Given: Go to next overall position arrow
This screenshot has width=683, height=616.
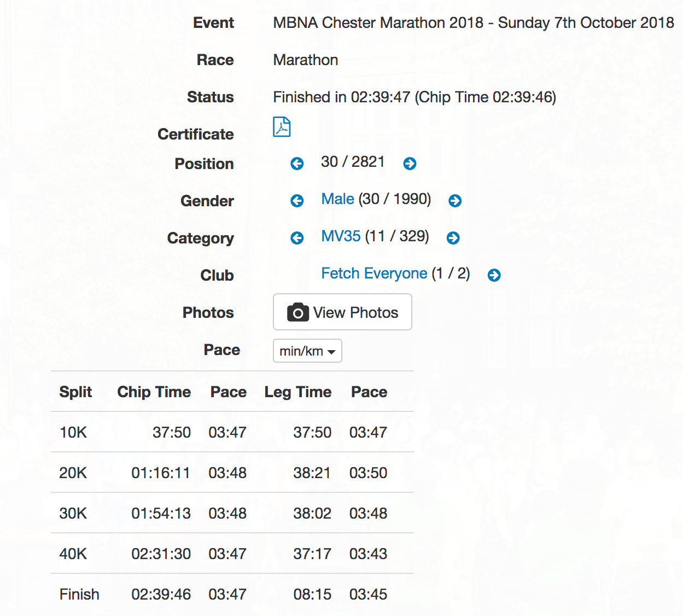Looking at the screenshot, I should (410, 164).
